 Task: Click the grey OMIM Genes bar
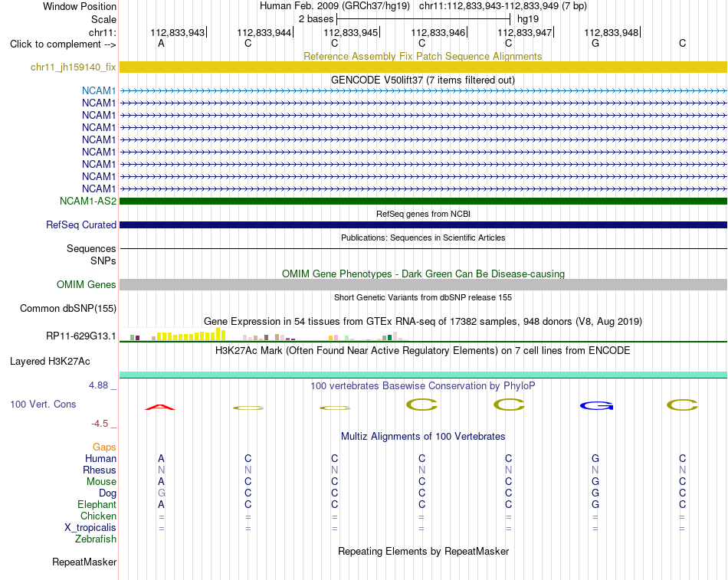423,285
